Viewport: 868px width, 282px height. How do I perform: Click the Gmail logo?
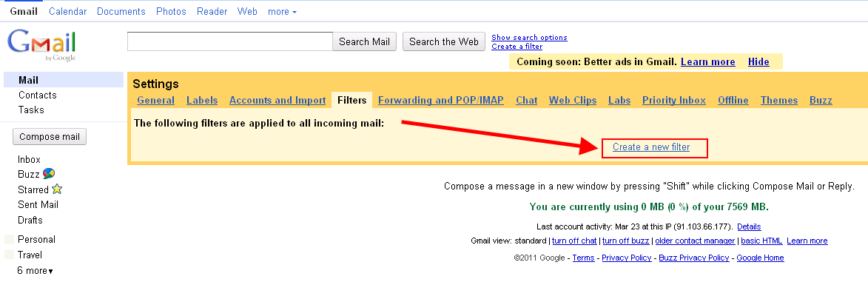(42, 45)
